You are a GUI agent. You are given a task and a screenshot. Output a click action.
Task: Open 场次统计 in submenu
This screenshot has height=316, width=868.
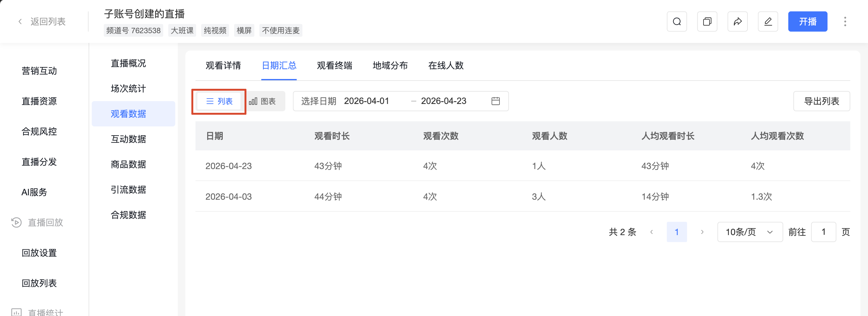click(x=128, y=88)
